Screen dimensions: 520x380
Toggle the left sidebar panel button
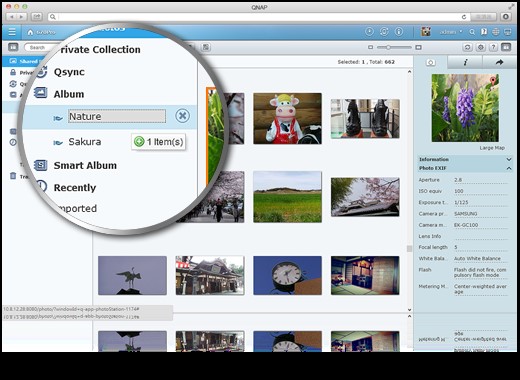[13, 47]
